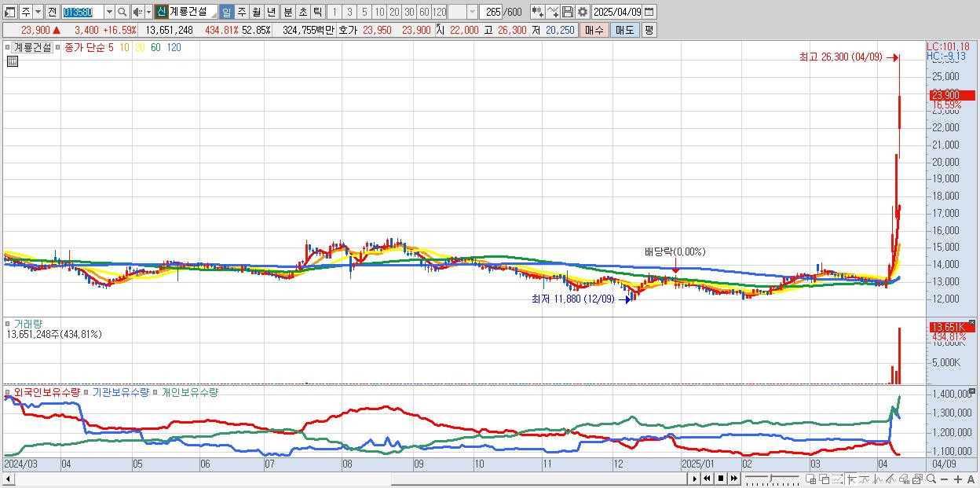Click the overlapping windows icon in bottom toolbar
Image resolution: width=980 pixels, height=488 pixels.
point(825,479)
